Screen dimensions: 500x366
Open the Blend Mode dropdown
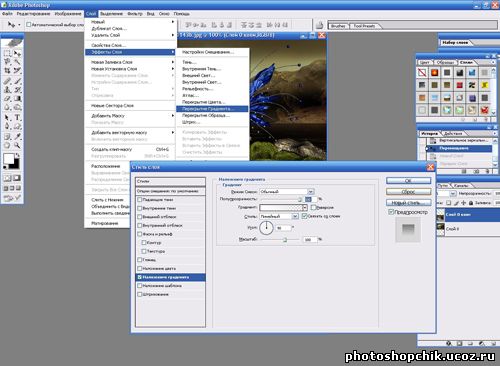[287, 192]
